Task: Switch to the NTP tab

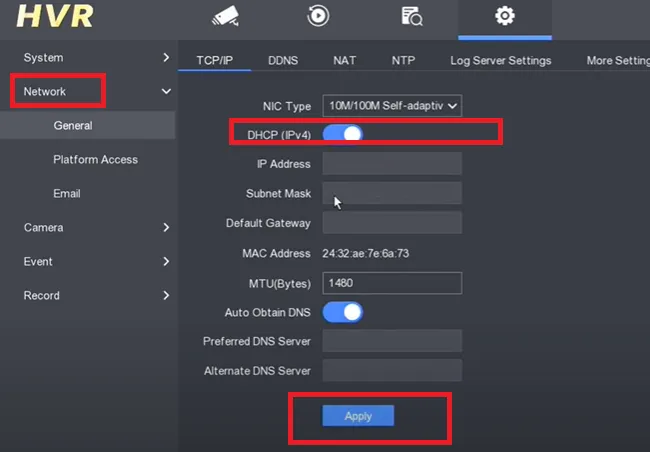Action: (403, 61)
